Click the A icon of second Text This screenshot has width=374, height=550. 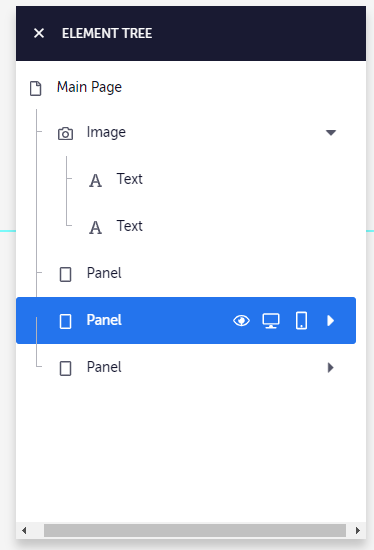(x=95, y=227)
